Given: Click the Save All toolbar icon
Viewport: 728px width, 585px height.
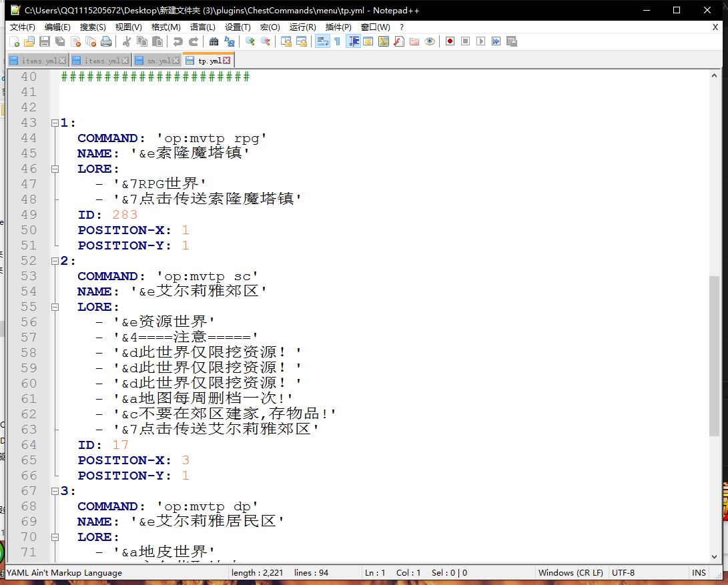Looking at the screenshot, I should point(60,42).
